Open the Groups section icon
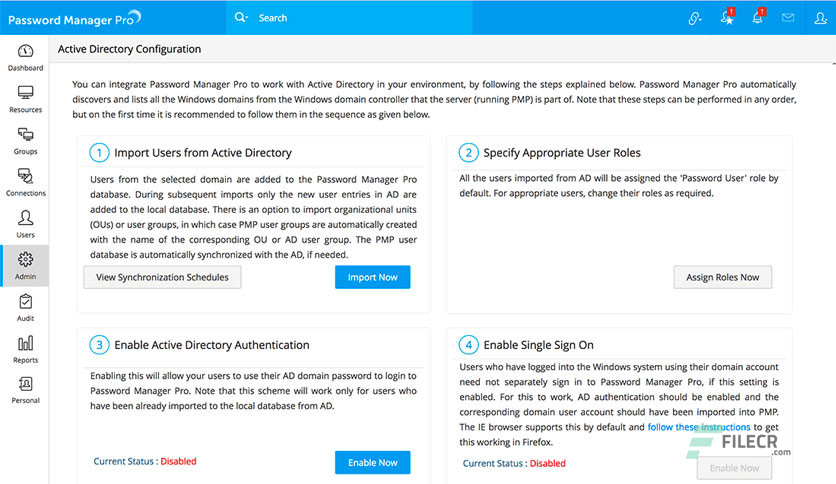The height and width of the screenshot is (484, 836). [25, 134]
